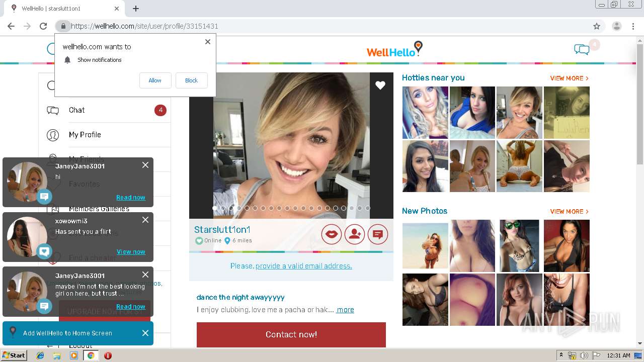This screenshot has height=362, width=644.
Task: Click JaneyJane3001 avatar in top notification
Action: click(27, 182)
